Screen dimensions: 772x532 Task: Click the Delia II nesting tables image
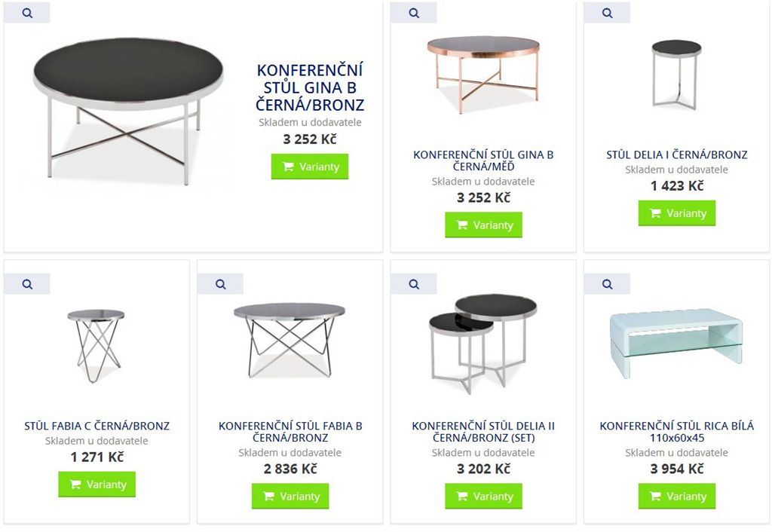[x=482, y=344]
